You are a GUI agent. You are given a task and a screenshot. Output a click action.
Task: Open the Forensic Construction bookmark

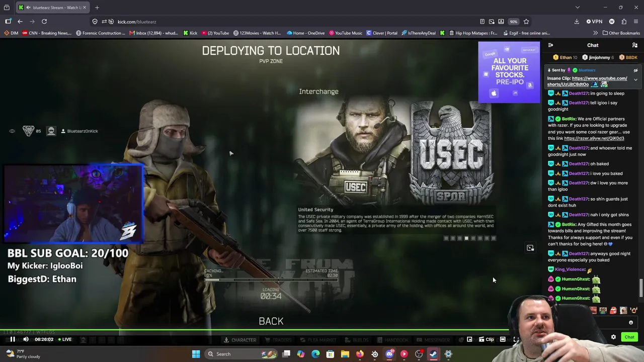(101, 33)
